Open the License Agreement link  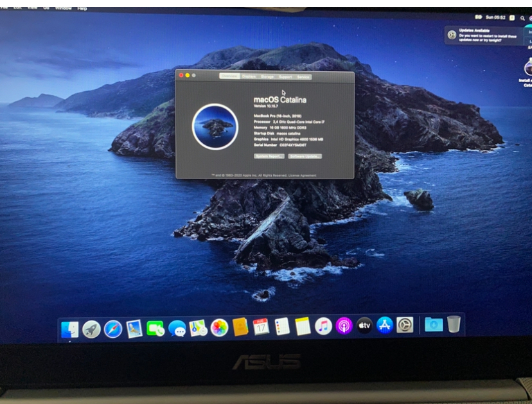(x=303, y=176)
